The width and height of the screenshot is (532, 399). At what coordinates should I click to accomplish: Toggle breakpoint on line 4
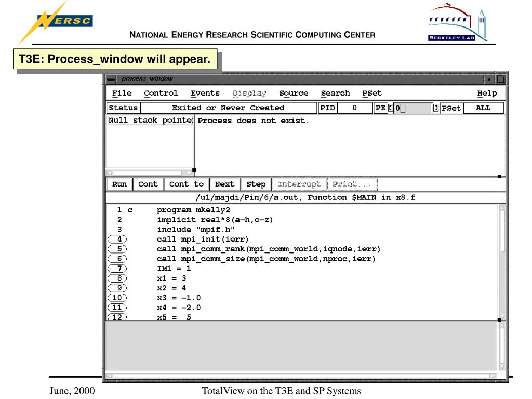[118, 240]
